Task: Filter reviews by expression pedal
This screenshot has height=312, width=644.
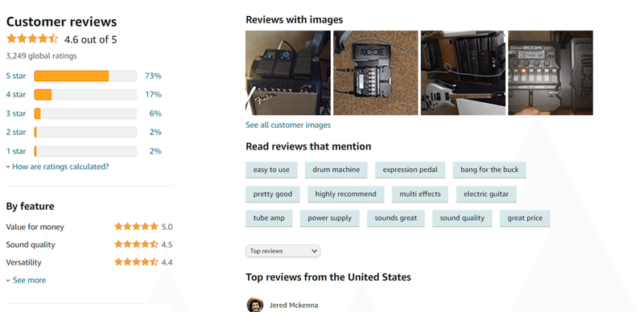Action: pos(410,170)
